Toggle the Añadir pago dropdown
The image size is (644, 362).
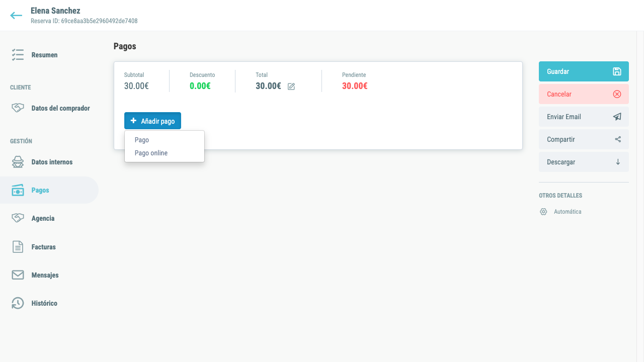152,121
